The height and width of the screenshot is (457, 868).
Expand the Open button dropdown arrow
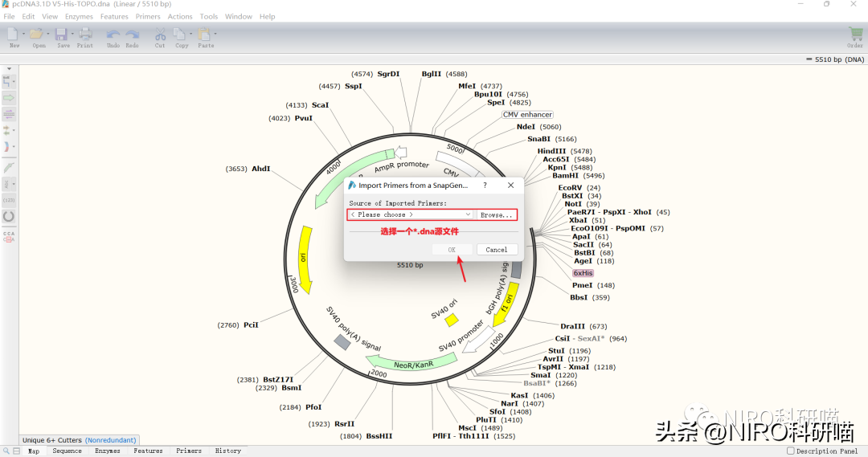(49, 35)
